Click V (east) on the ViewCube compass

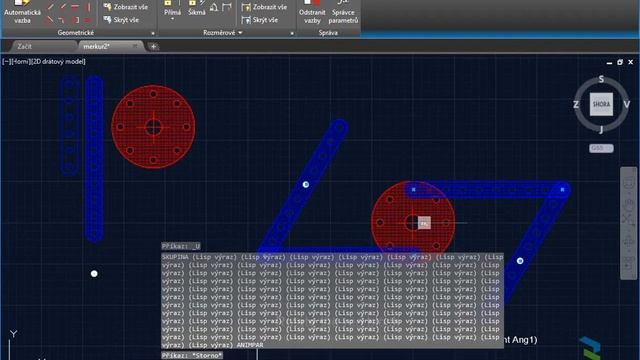[x=627, y=104]
